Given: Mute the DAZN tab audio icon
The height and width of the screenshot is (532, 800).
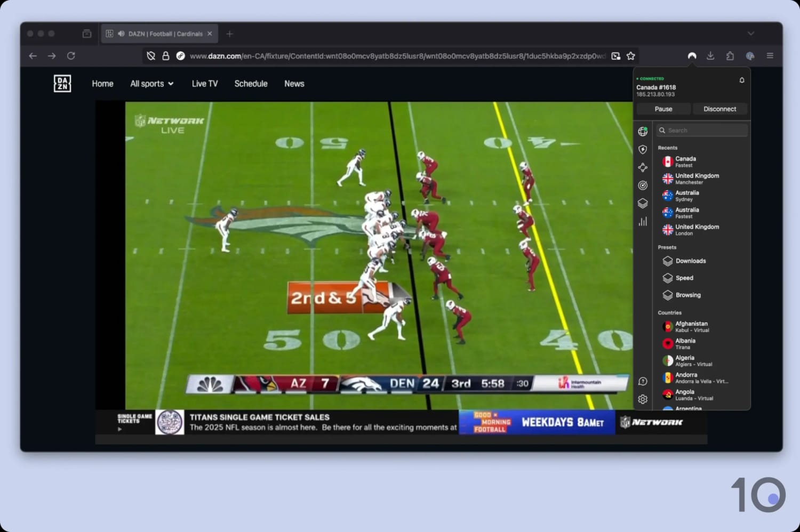Looking at the screenshot, I should (x=121, y=34).
